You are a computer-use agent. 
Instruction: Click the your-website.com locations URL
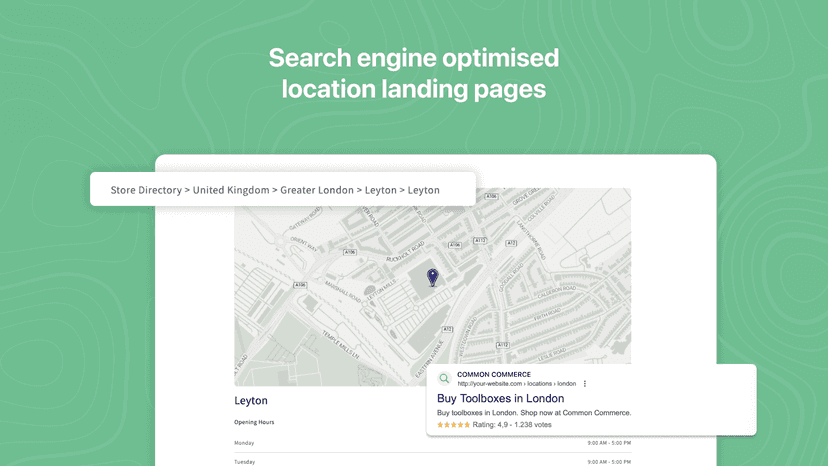point(516,384)
